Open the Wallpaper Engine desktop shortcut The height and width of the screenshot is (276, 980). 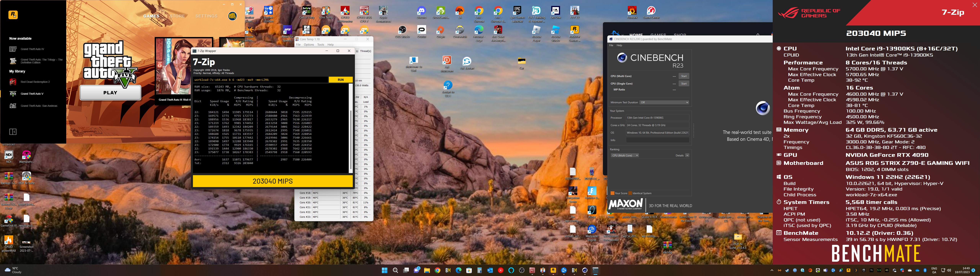tap(592, 233)
